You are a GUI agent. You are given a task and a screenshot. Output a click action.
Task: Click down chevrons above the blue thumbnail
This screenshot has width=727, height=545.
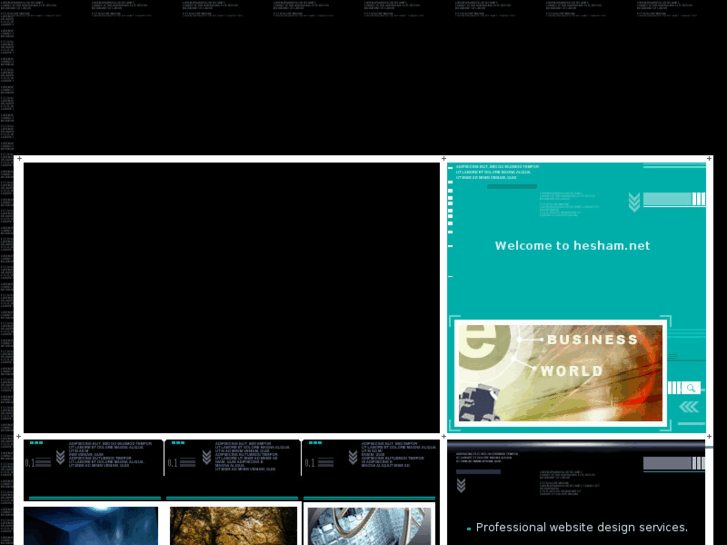point(60,457)
